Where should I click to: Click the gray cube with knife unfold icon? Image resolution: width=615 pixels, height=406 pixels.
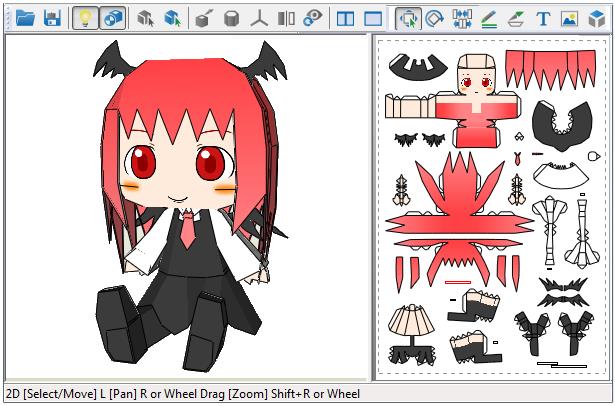pyautogui.click(x=204, y=18)
